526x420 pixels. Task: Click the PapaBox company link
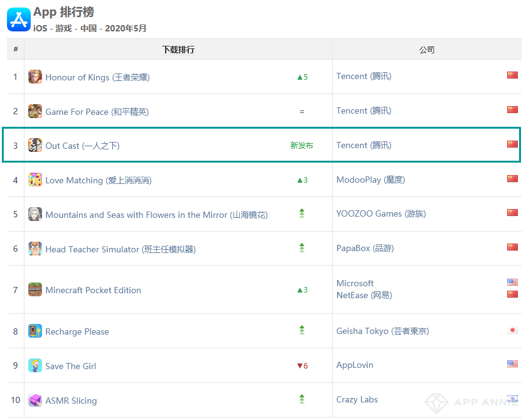tap(365, 248)
